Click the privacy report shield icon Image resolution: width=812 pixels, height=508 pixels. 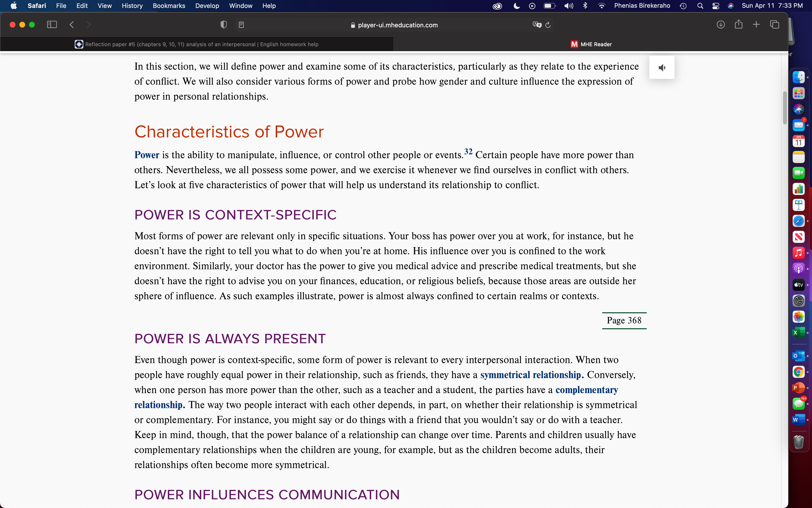coord(224,24)
